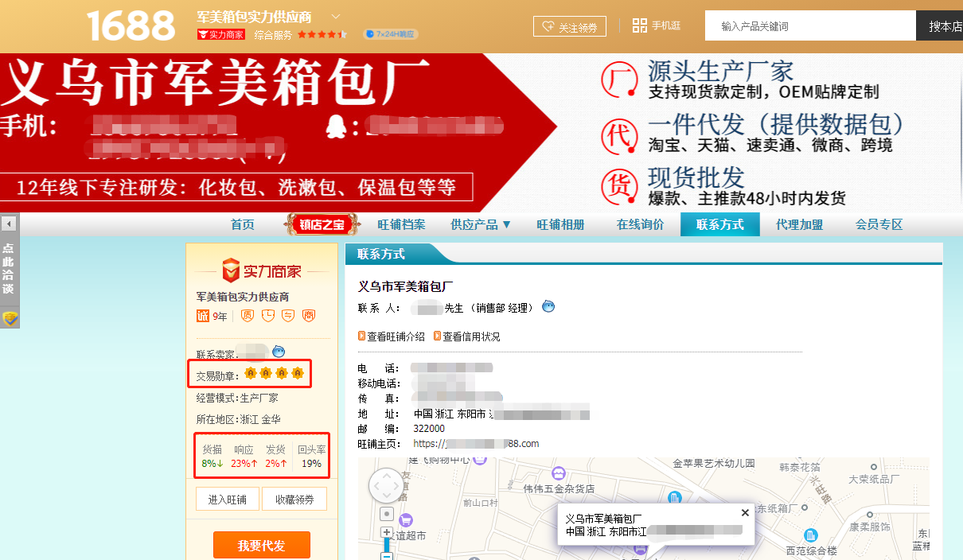This screenshot has height=560, width=963.
Task: Expand the shop name dropdown chevron
Action: pyautogui.click(x=335, y=17)
